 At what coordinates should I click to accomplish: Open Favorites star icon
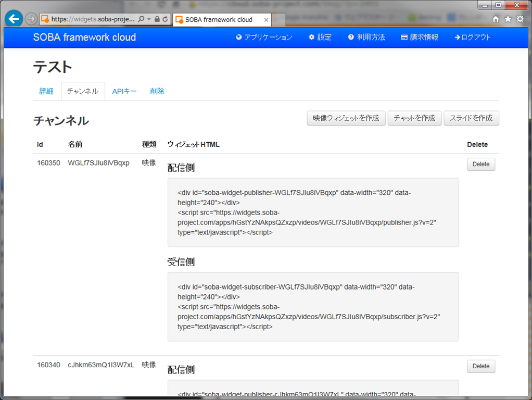508,19
